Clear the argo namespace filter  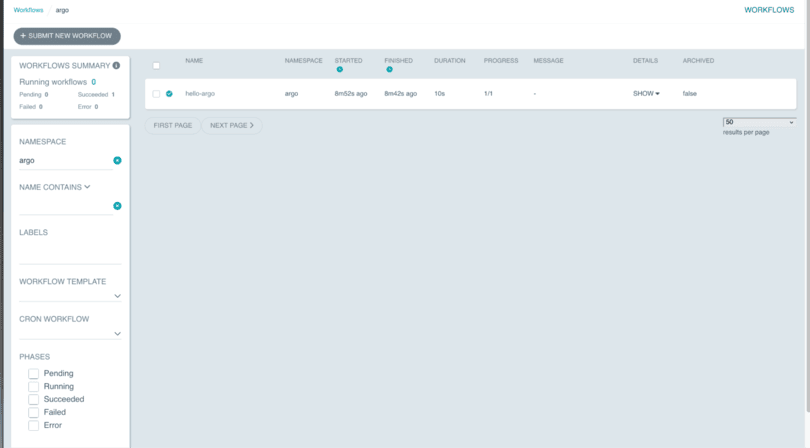(117, 161)
